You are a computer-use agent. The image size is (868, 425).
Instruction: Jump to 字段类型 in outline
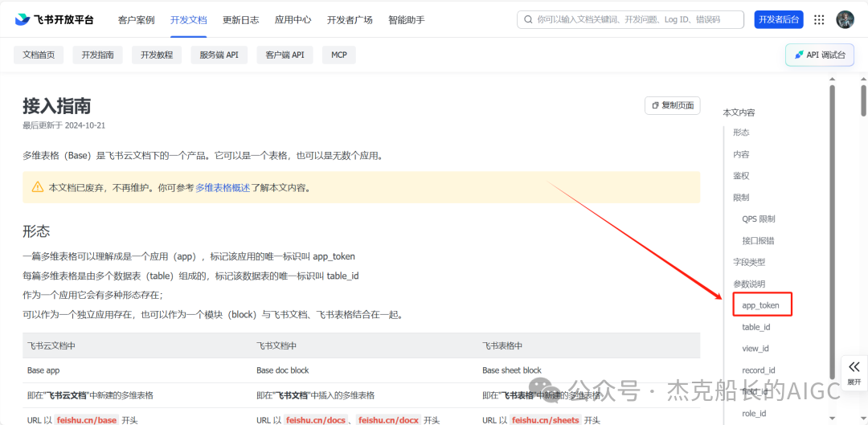[749, 262]
